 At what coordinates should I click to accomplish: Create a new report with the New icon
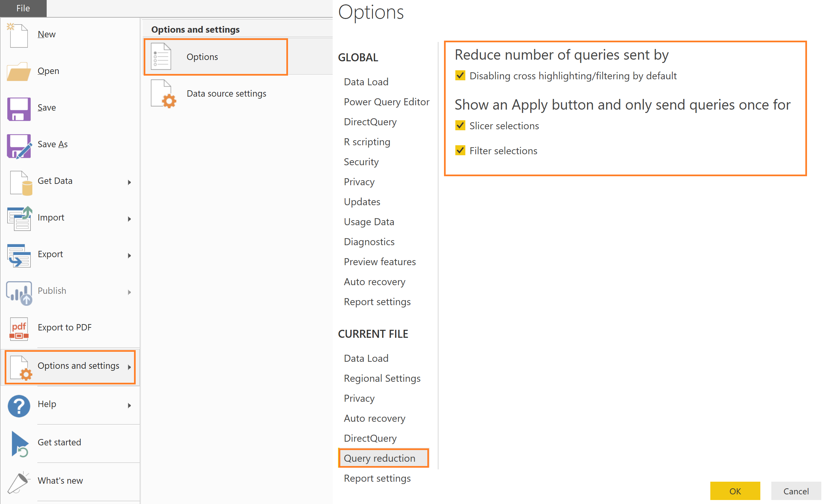(x=18, y=35)
